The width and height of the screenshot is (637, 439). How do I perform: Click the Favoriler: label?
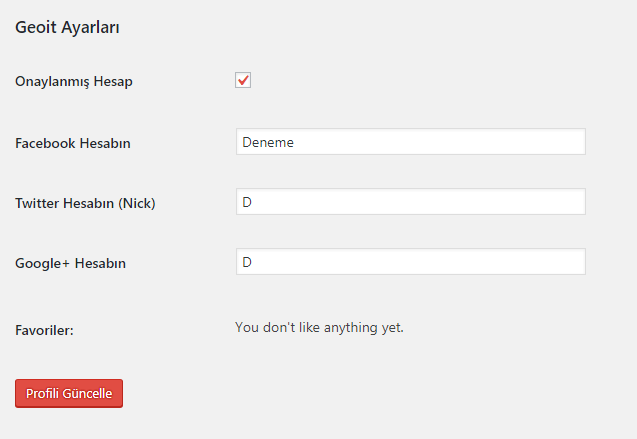coord(45,328)
